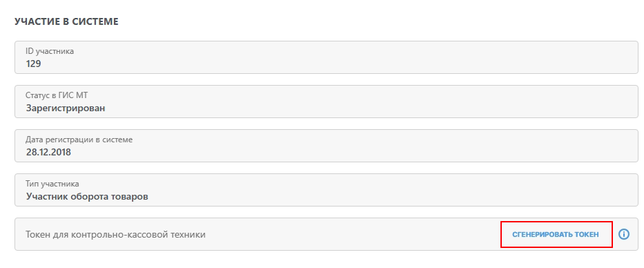
Task: Select the Тип участника label
Action: [52, 184]
